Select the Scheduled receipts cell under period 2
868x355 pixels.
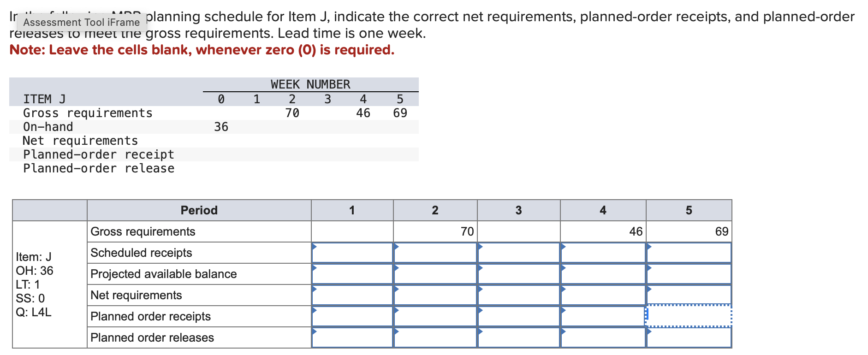436,253
